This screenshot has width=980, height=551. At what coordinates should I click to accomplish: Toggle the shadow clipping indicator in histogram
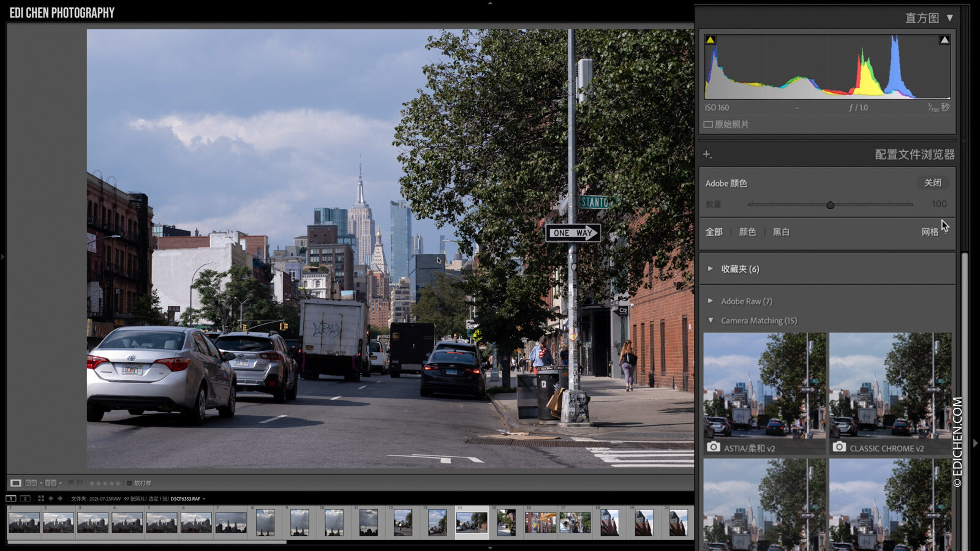(x=710, y=39)
